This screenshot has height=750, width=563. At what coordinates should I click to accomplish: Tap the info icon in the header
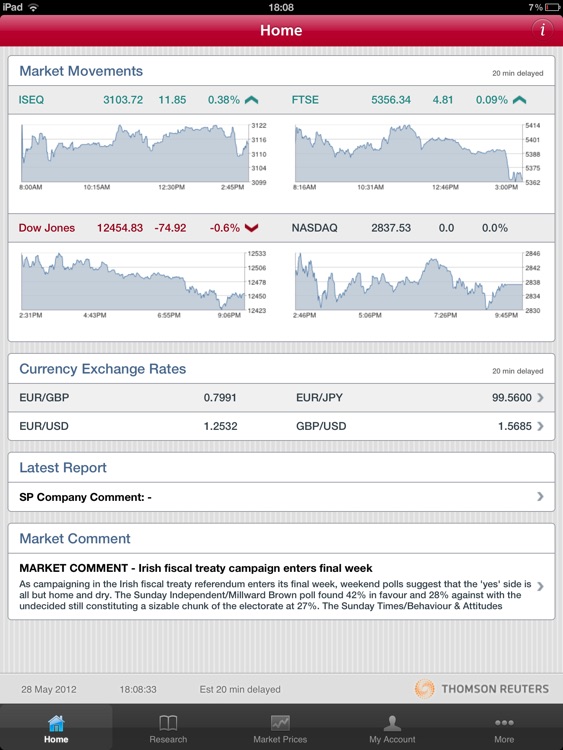[542, 30]
